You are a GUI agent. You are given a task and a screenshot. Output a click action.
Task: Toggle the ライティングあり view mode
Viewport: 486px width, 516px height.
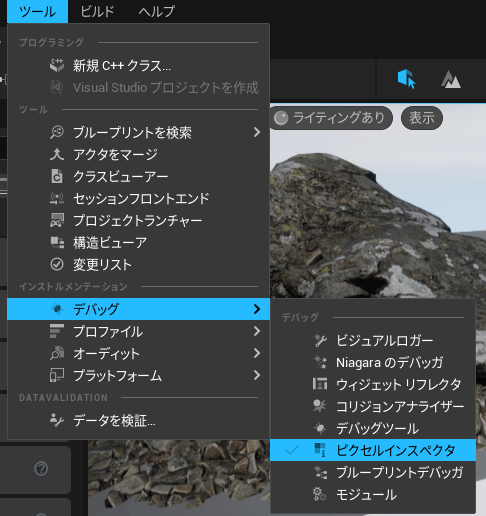click(331, 118)
